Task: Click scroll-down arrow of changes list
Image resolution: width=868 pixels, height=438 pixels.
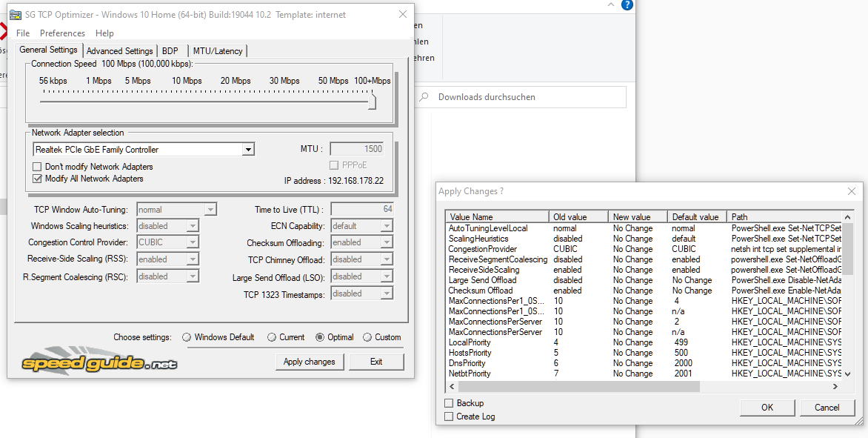Action: coord(847,375)
